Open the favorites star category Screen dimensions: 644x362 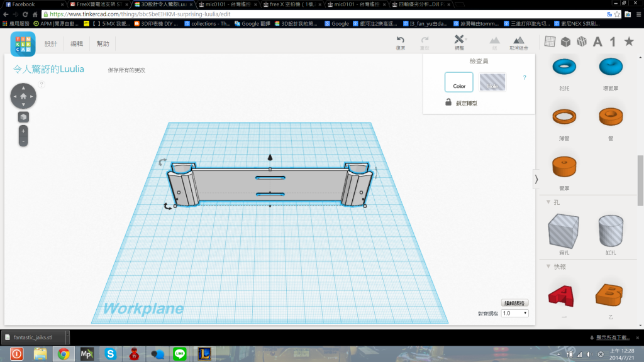(629, 41)
